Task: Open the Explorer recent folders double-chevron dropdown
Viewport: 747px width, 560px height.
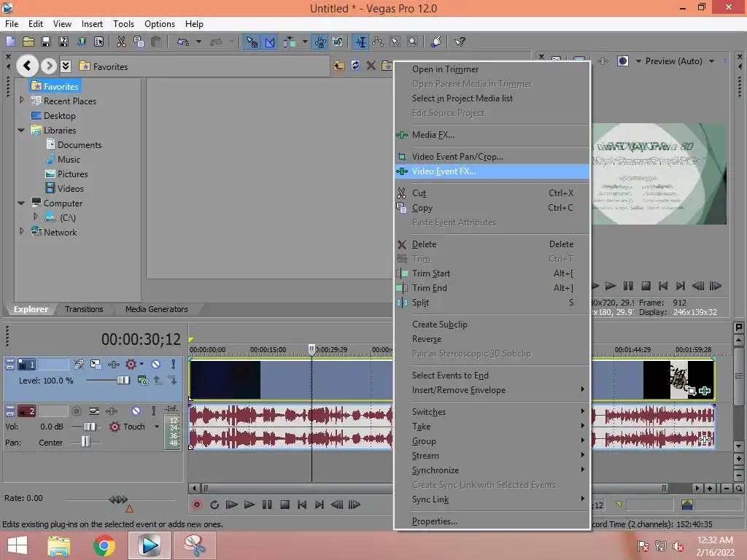Action: 66,66
